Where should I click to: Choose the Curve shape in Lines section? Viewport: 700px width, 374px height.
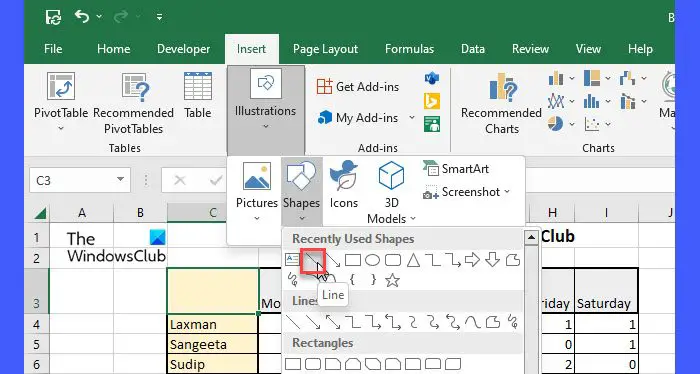[472, 322]
